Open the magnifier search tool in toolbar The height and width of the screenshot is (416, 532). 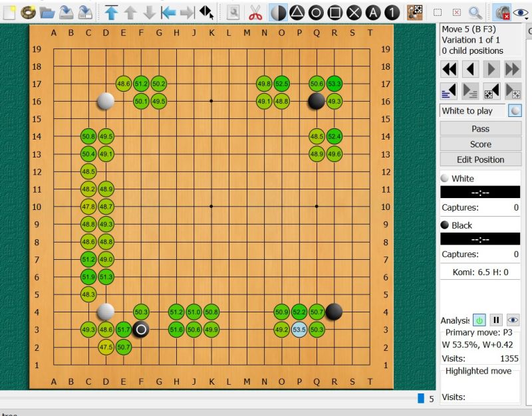pyautogui.click(x=475, y=12)
